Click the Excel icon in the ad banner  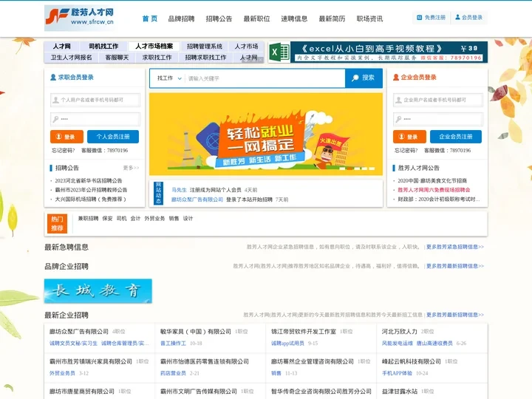pos(279,52)
